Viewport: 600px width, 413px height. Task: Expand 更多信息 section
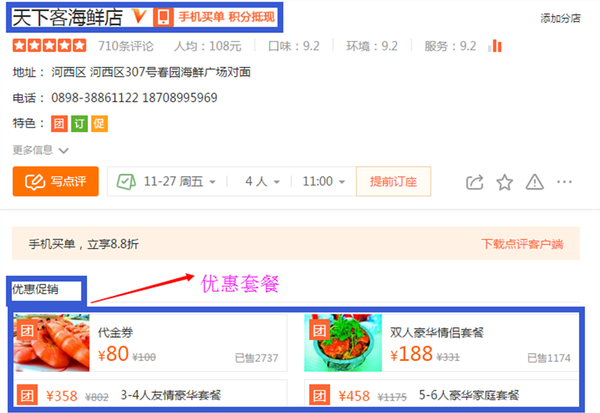(41, 150)
